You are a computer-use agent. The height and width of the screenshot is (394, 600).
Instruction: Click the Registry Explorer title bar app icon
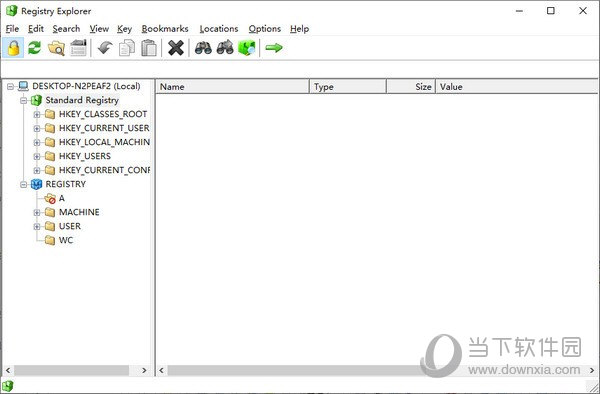coord(12,11)
